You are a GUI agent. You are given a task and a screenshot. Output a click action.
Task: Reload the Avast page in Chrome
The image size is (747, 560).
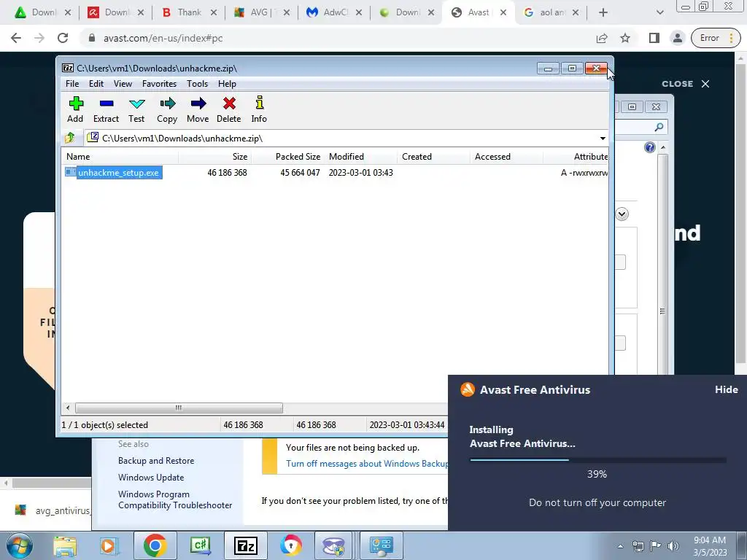(x=63, y=38)
